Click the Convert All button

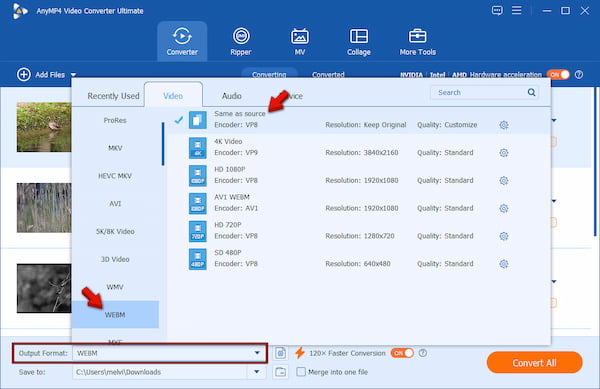click(x=534, y=363)
